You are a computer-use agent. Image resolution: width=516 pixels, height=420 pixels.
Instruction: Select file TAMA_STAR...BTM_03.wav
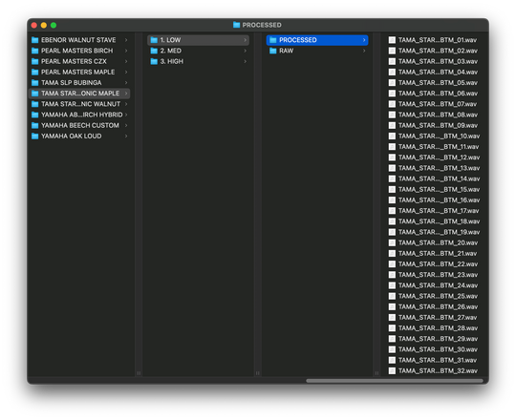click(x=438, y=61)
